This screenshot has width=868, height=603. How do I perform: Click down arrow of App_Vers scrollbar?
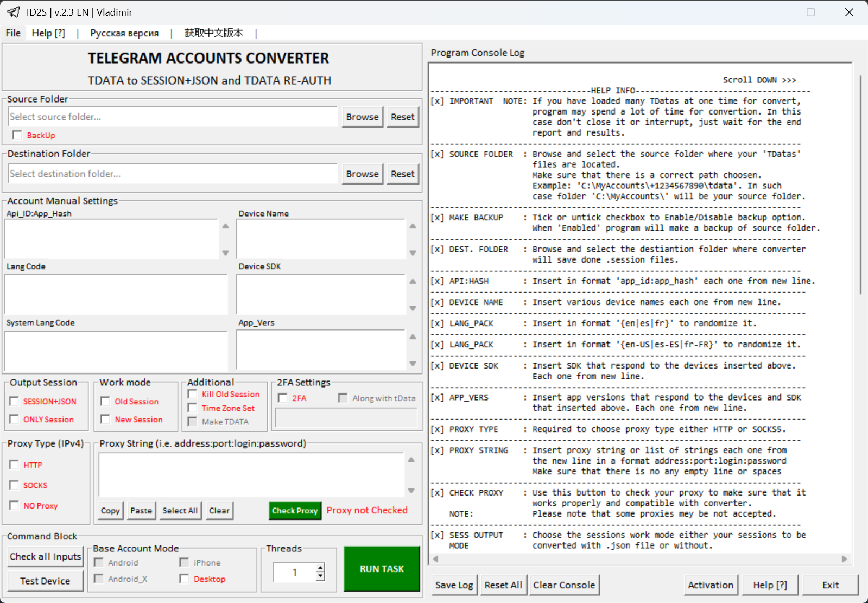point(413,364)
